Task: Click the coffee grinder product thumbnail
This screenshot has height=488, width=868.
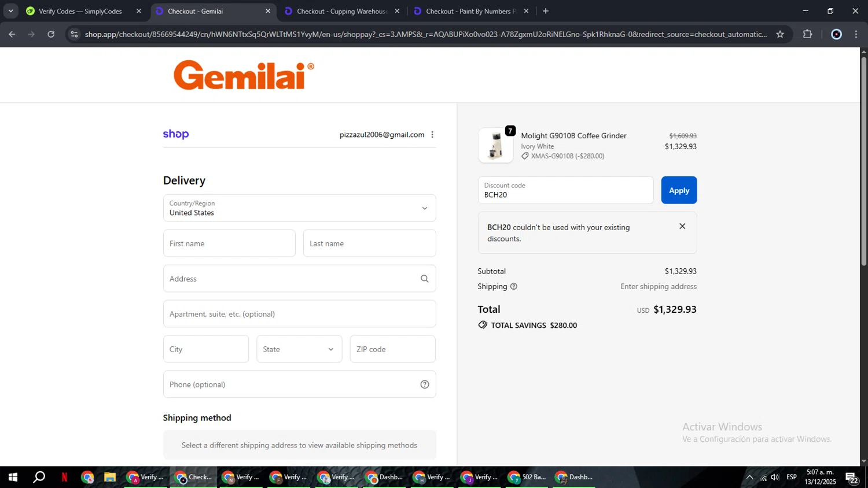Action: (x=496, y=145)
